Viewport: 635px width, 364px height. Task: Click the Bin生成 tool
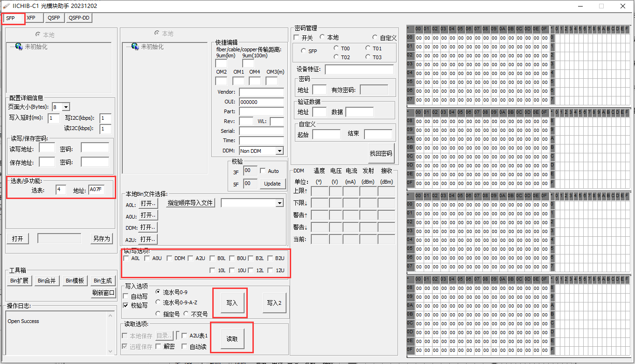tap(103, 281)
